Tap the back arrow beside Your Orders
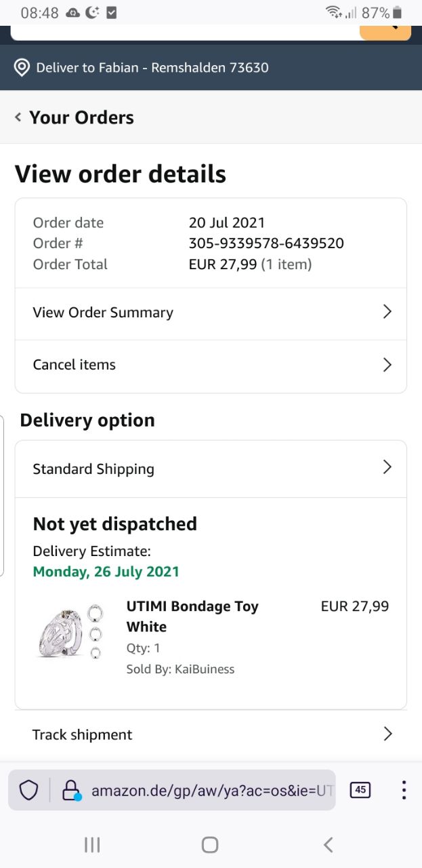This screenshot has height=868, width=422. tap(18, 117)
